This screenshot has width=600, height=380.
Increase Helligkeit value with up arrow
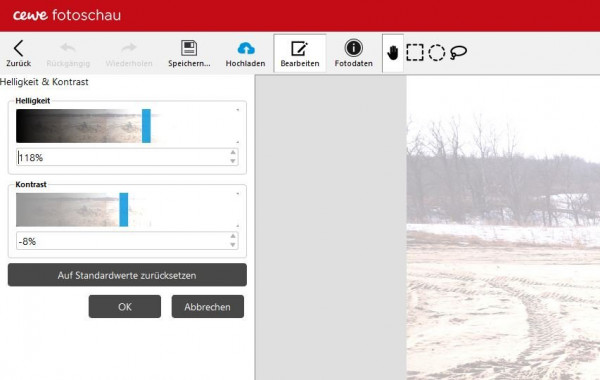tap(233, 153)
